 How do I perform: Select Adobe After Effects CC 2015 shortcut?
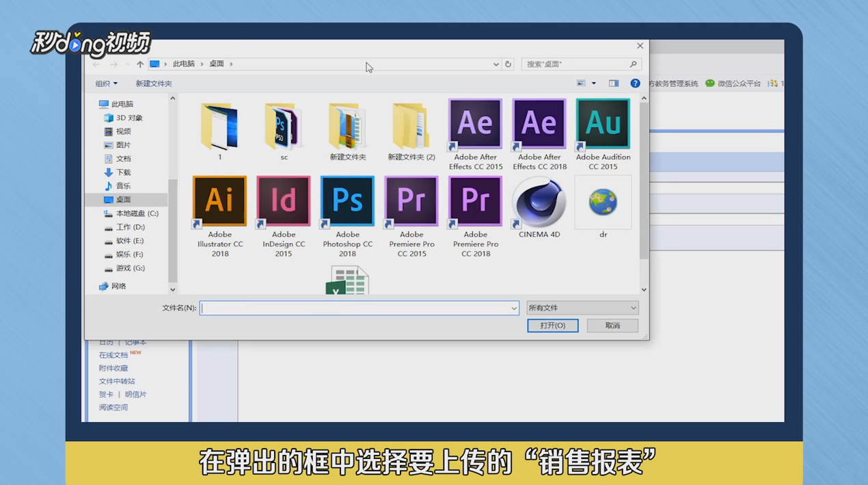click(x=476, y=133)
